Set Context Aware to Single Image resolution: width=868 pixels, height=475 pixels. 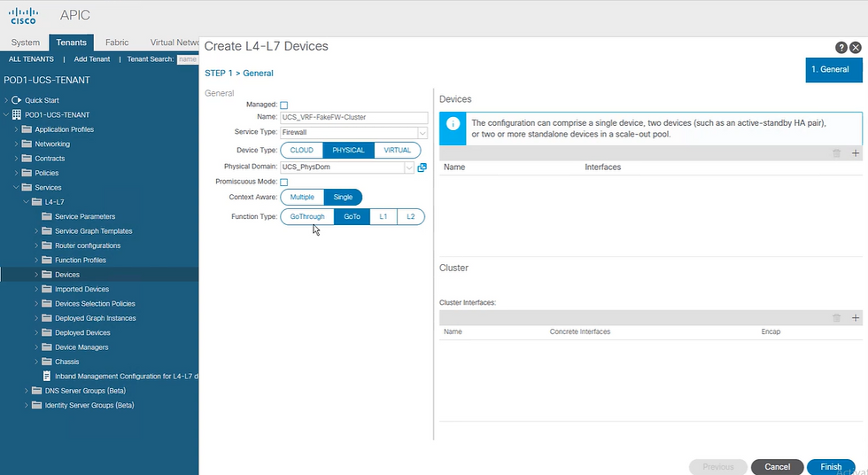click(x=343, y=197)
